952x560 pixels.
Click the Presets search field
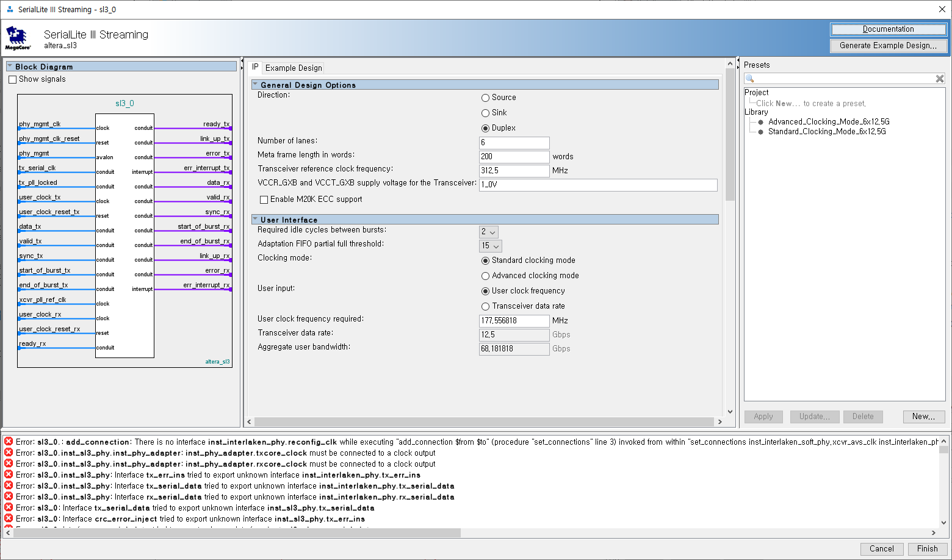845,79
